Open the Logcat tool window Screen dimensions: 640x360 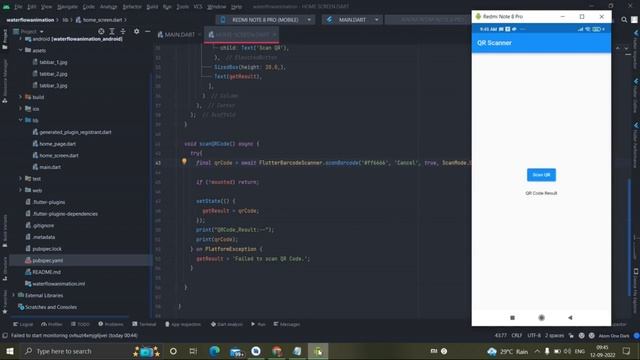click(23, 324)
